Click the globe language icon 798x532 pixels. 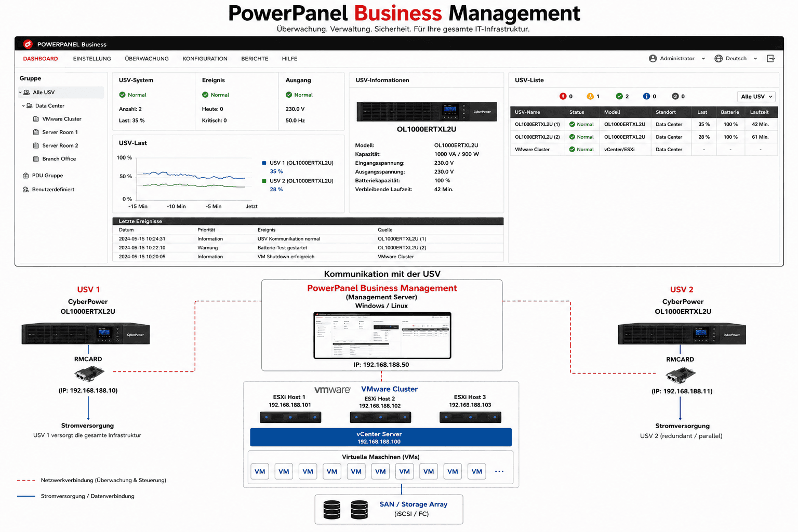[x=719, y=59]
